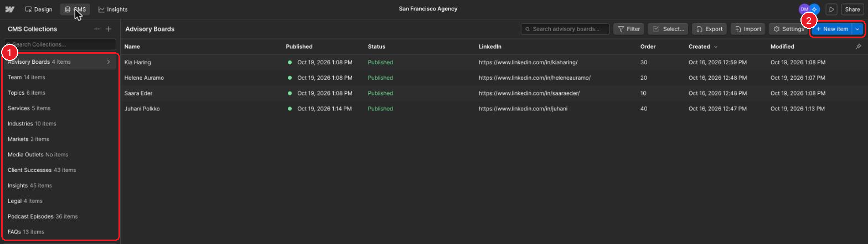Screen dimensions: 868x244
Task: Click the heleneauramo LinkedIn URL cell
Action: 535,78
